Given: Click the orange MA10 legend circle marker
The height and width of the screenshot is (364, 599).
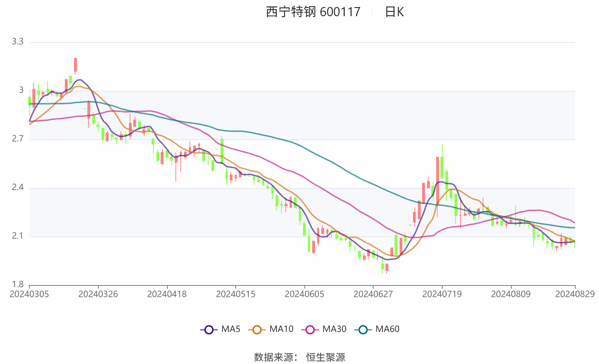Looking at the screenshot, I should coord(257,330).
